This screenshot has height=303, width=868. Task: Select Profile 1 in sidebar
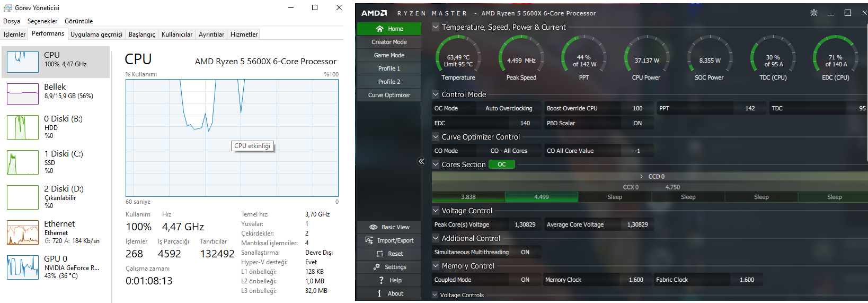point(389,68)
